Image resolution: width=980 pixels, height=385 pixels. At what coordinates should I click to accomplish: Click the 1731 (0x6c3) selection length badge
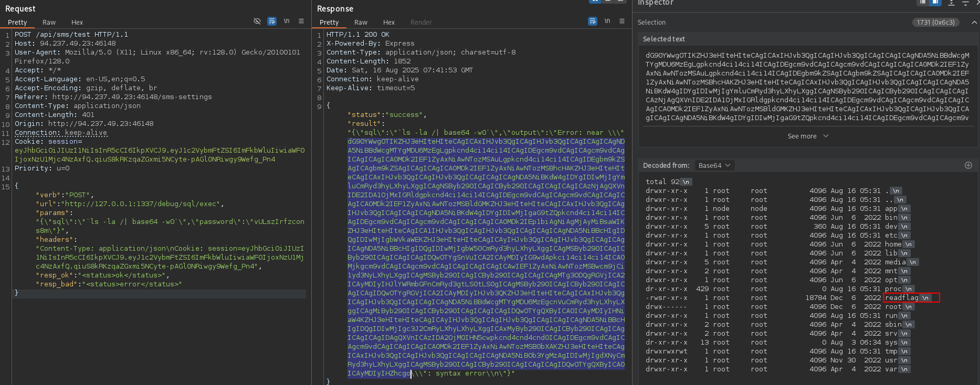tap(936, 22)
